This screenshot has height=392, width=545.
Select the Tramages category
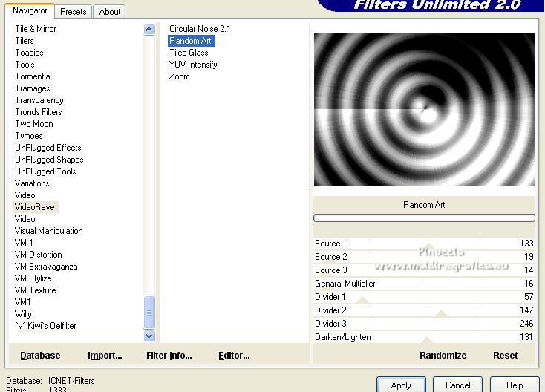point(33,88)
